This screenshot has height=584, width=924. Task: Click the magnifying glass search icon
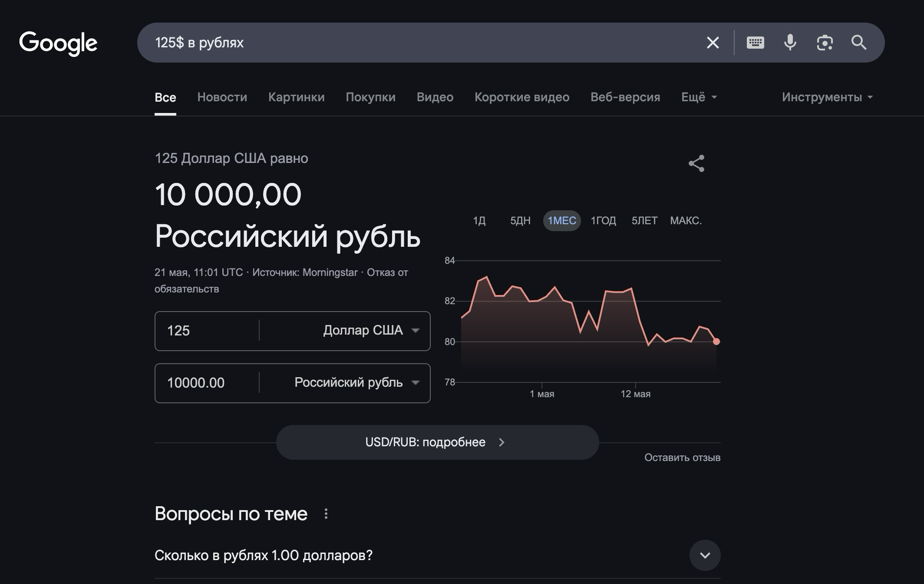coord(858,43)
